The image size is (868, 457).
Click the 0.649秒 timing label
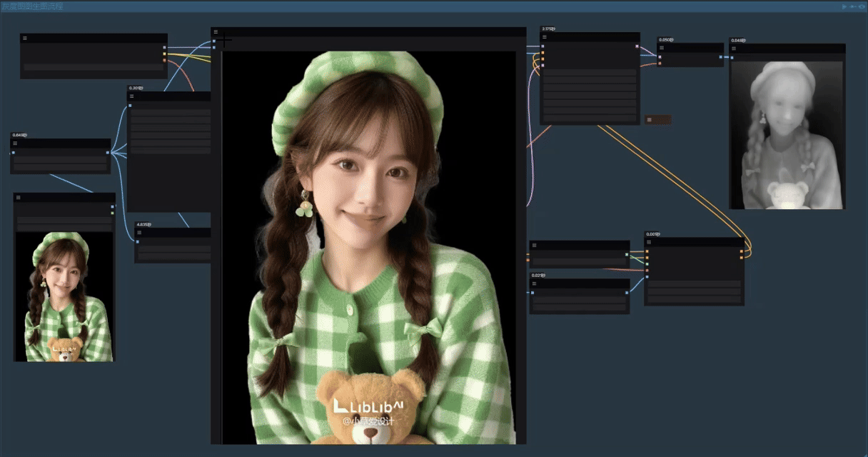tap(19, 136)
